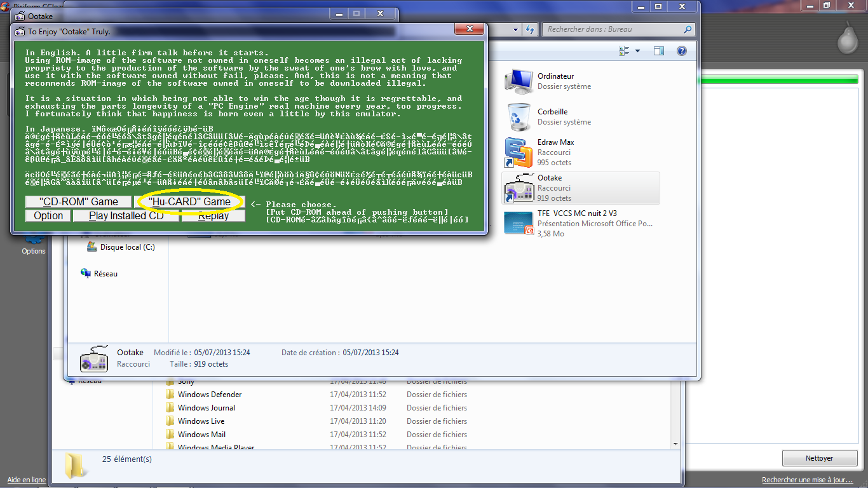Select Réseau in the navigation pane

tap(105, 274)
